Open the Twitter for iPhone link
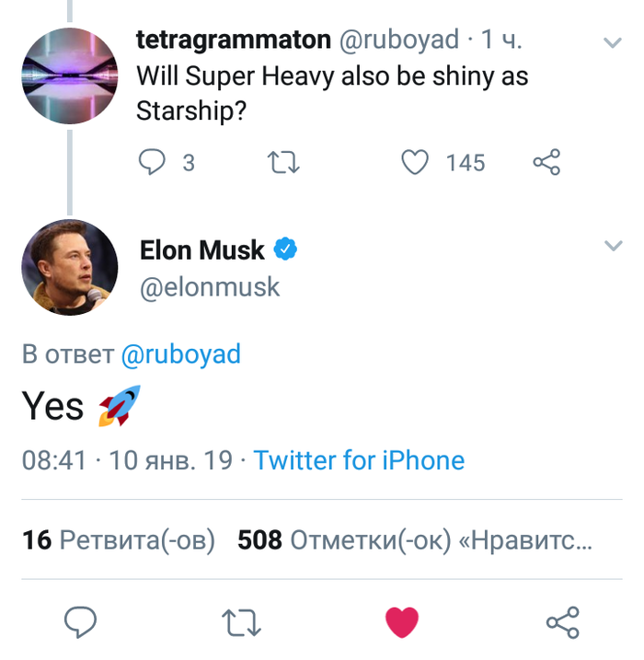 pyautogui.click(x=359, y=460)
